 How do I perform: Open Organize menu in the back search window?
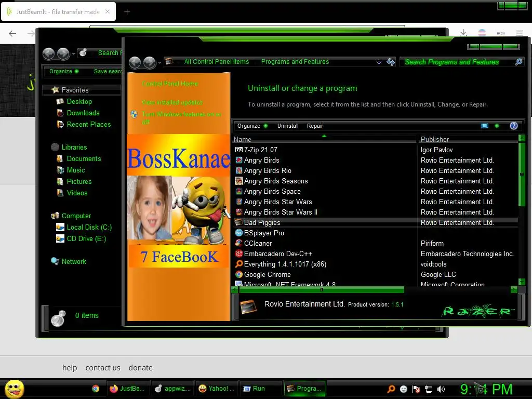[x=64, y=71]
